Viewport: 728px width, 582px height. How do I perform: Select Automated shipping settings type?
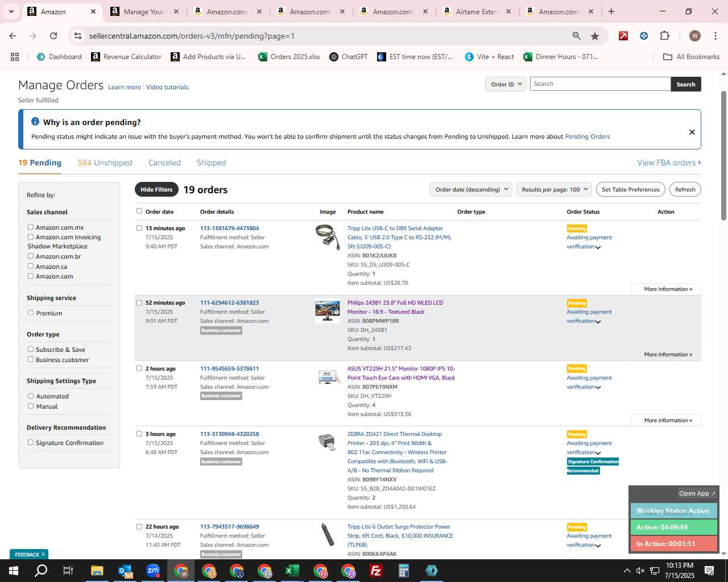click(31, 396)
